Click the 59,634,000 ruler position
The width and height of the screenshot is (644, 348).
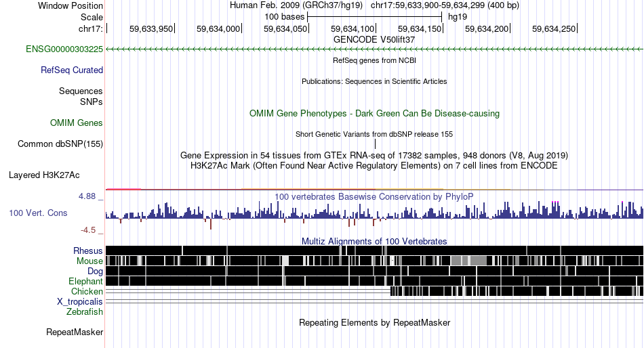[x=218, y=29]
